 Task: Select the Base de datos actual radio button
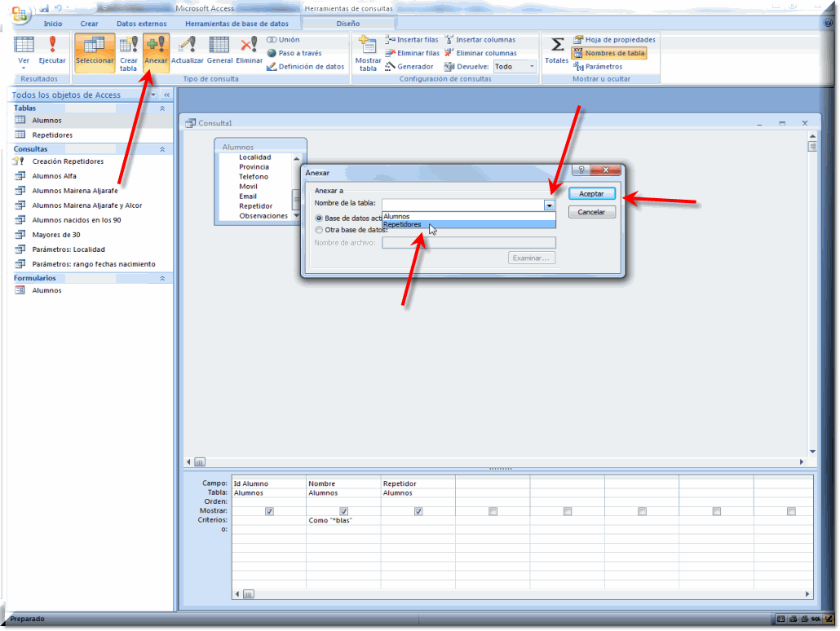(320, 218)
